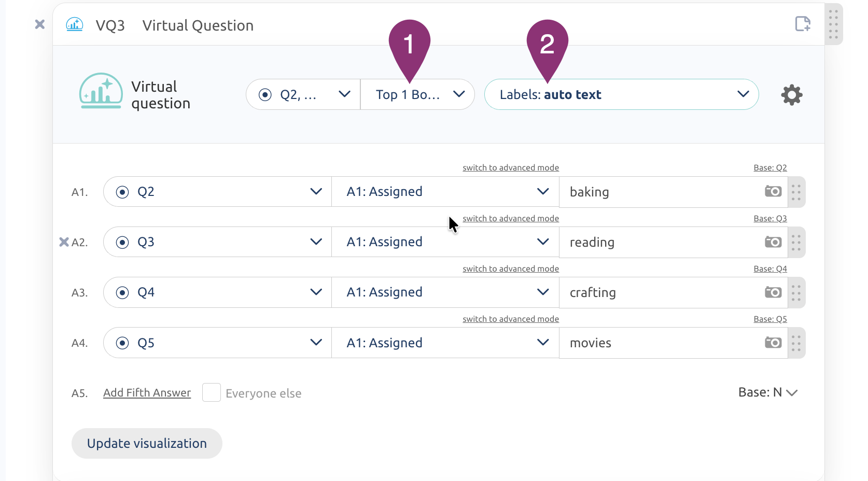Click switch to advanced mode above A3

pos(511,268)
